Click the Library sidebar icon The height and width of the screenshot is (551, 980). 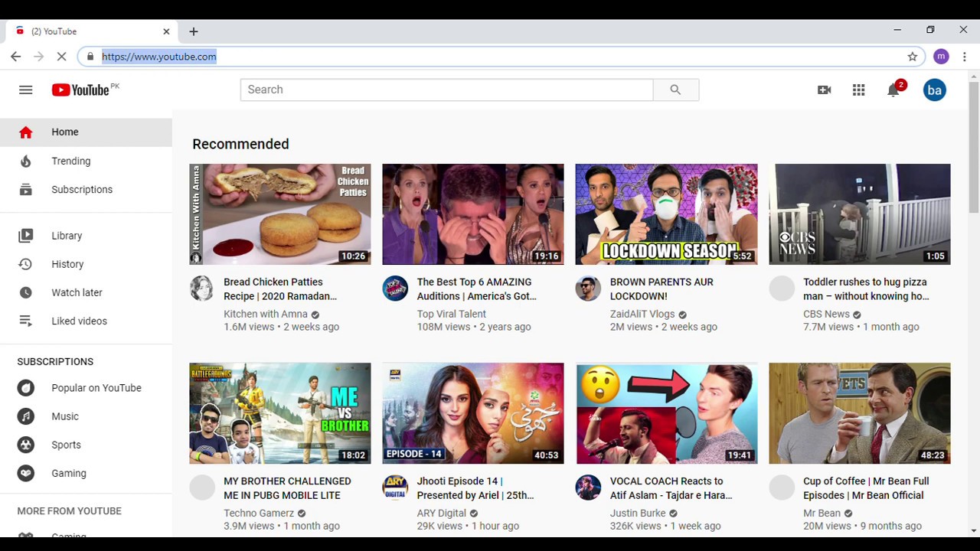(26, 236)
